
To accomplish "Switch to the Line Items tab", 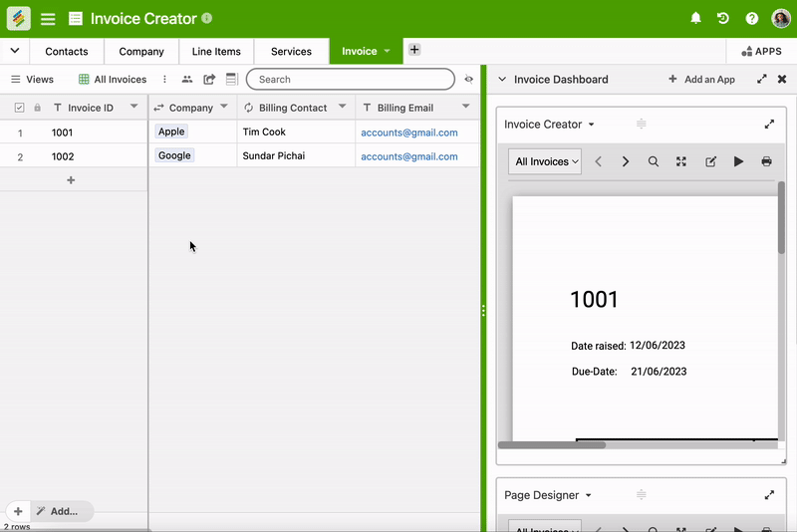I will 216,52.
